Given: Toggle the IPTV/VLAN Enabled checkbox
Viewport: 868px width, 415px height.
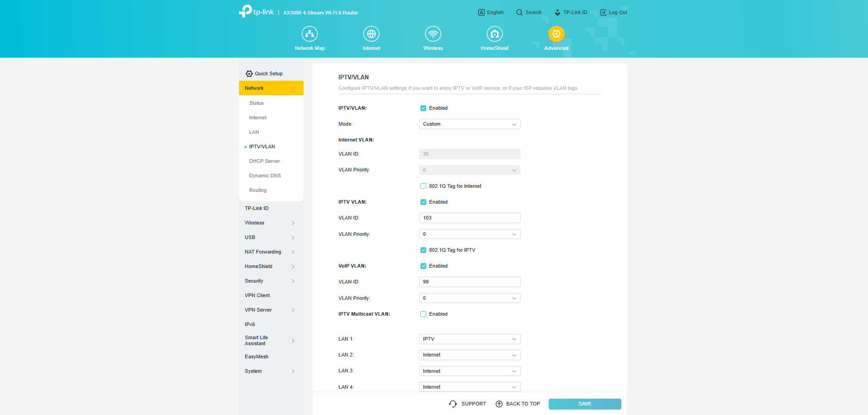Looking at the screenshot, I should click(423, 108).
